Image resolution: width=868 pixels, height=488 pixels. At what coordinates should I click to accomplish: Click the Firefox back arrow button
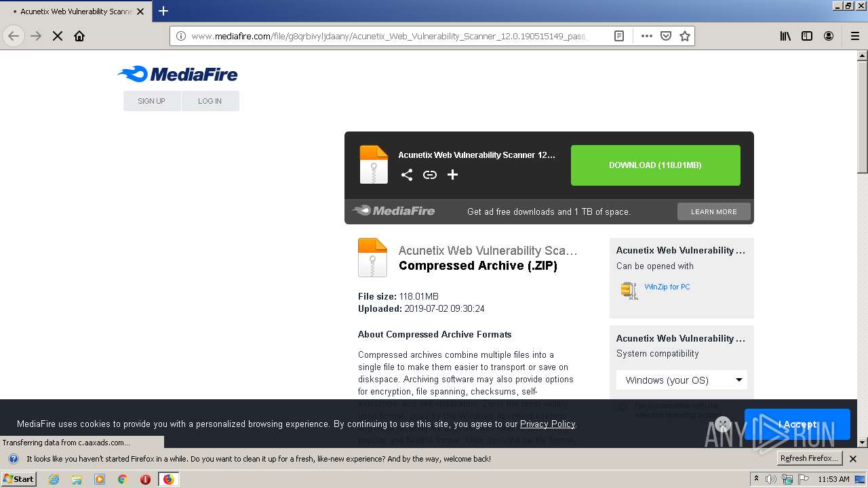tap(14, 36)
